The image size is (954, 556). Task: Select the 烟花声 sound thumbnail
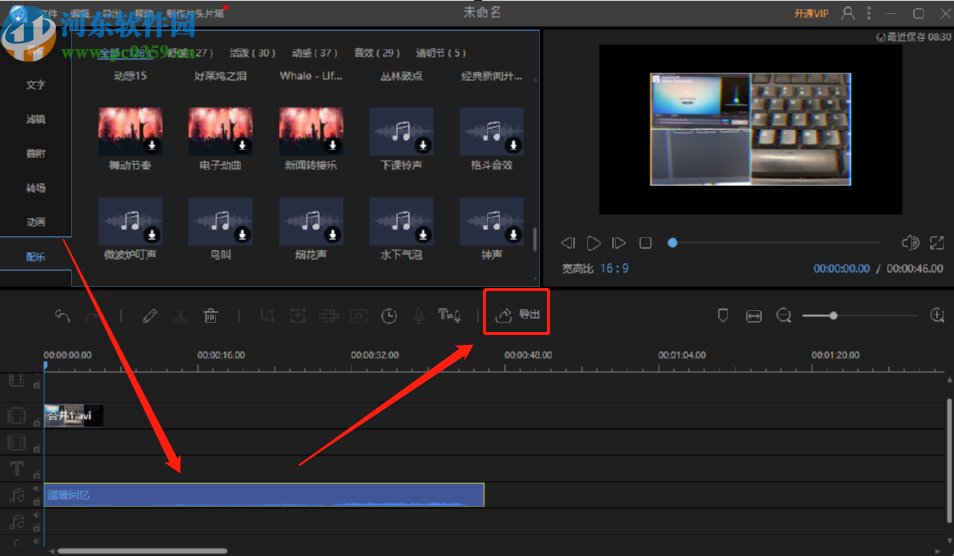click(x=310, y=221)
